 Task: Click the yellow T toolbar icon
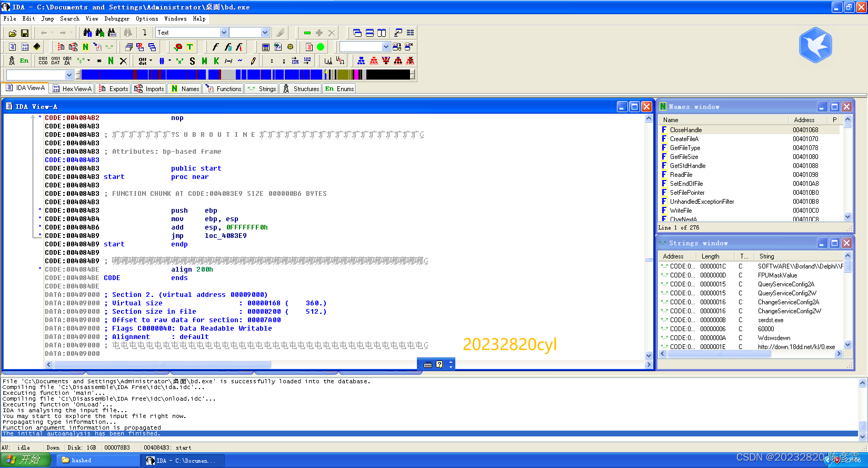coord(190,47)
